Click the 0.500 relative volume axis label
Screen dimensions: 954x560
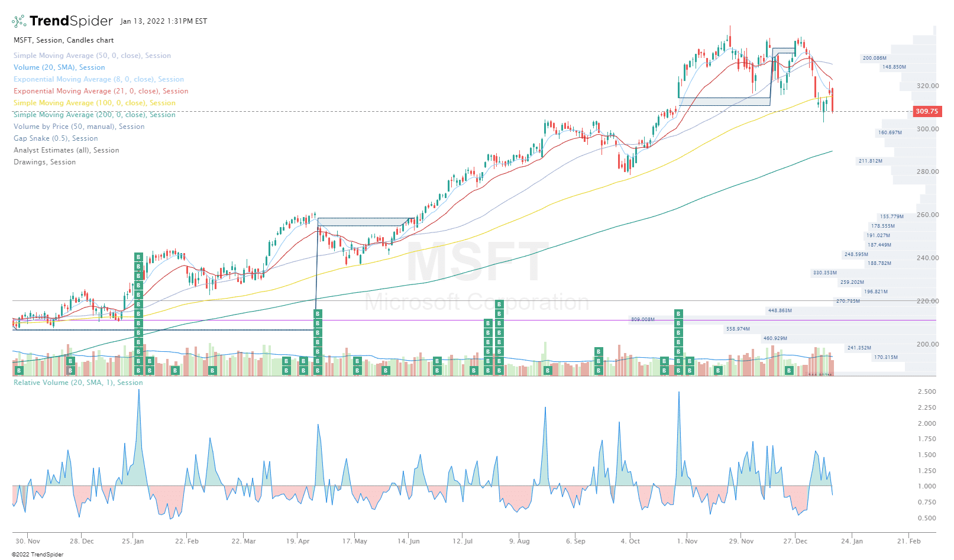click(x=927, y=518)
